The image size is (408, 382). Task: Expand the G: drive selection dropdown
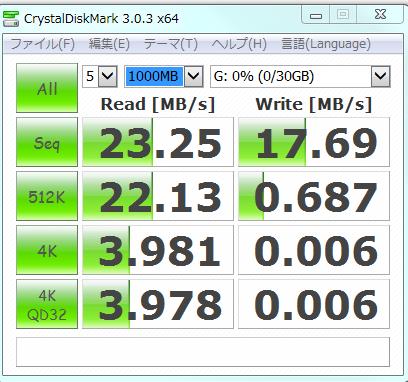pos(380,76)
